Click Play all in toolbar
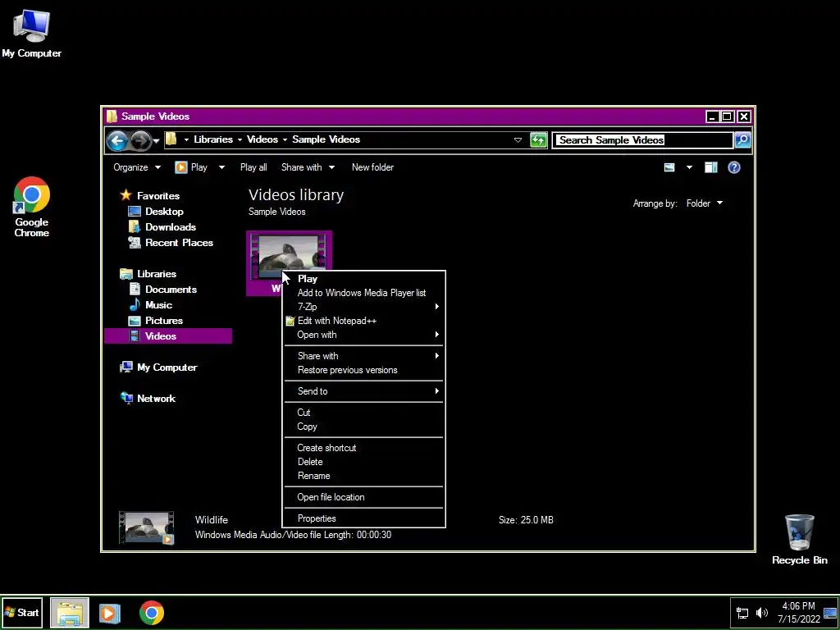This screenshot has width=840, height=630. pyautogui.click(x=253, y=167)
